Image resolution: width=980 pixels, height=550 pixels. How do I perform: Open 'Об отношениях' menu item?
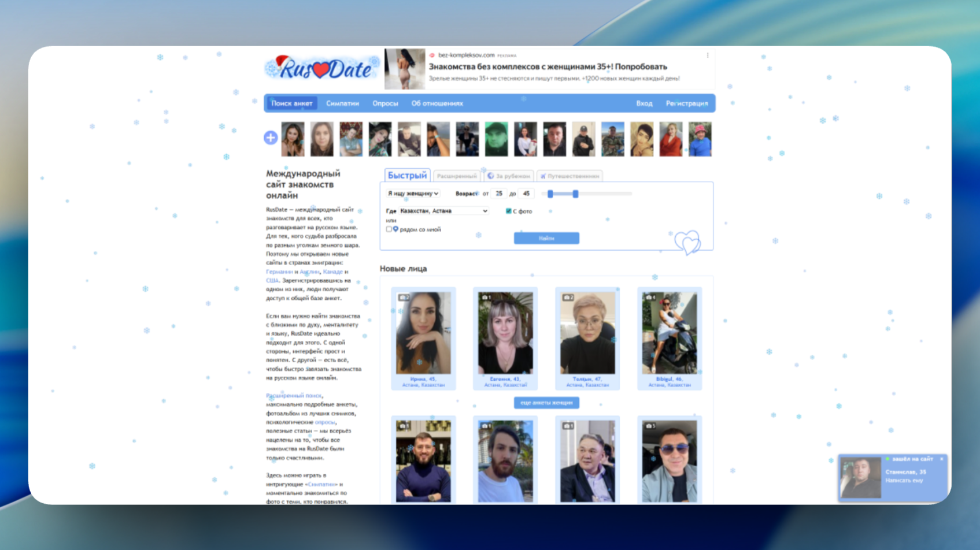[x=437, y=103]
